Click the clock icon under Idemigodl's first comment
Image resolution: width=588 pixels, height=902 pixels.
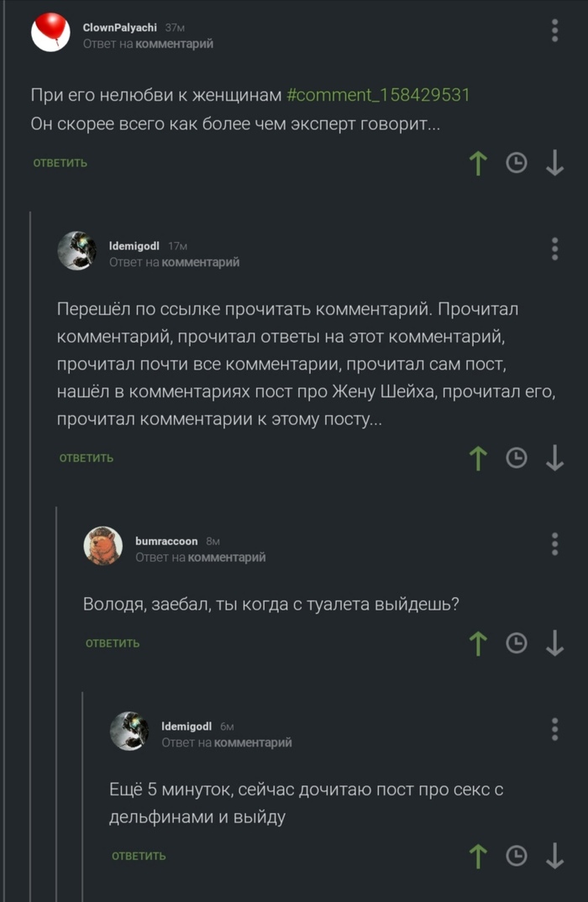[516, 459]
